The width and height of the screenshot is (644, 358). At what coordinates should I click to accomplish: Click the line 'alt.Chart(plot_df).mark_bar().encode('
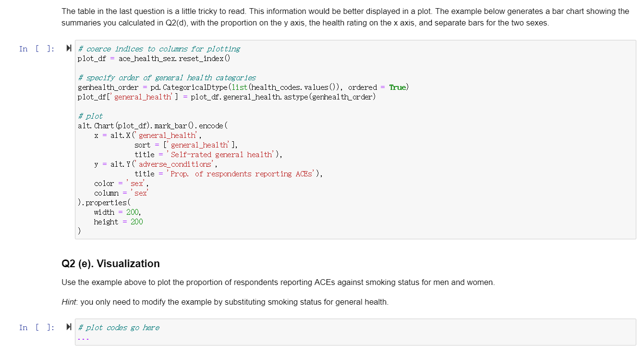tap(152, 125)
